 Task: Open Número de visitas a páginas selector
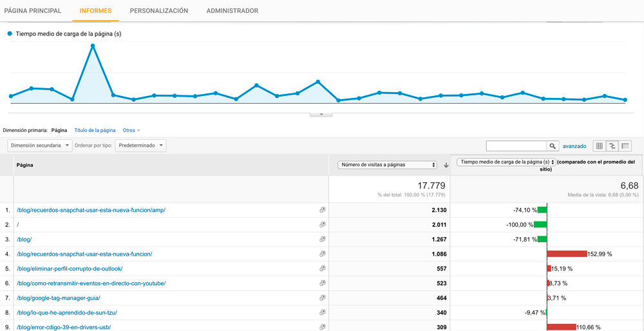[387, 165]
